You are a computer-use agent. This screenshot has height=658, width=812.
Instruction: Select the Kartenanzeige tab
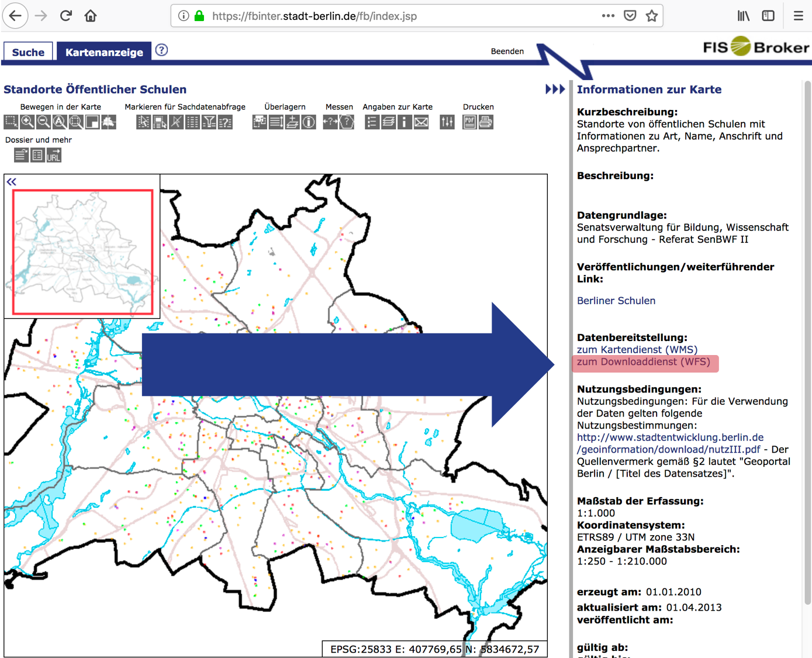104,52
